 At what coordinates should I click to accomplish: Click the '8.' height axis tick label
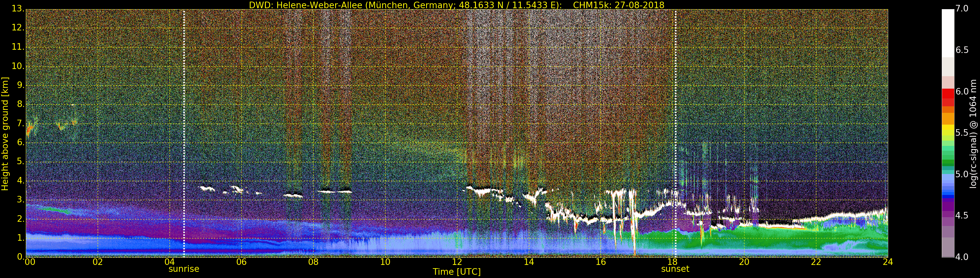coord(21,104)
